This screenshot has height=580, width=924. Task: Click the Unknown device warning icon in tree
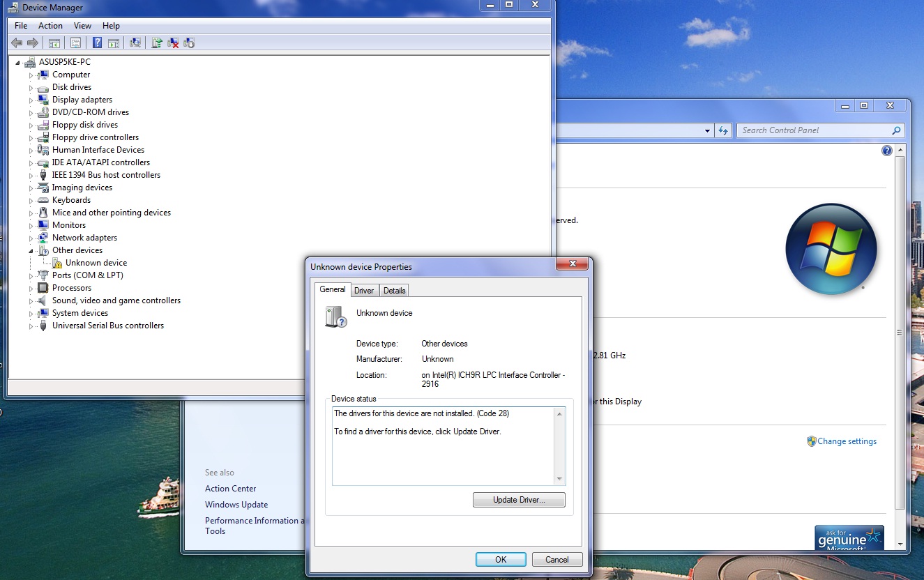coord(56,263)
